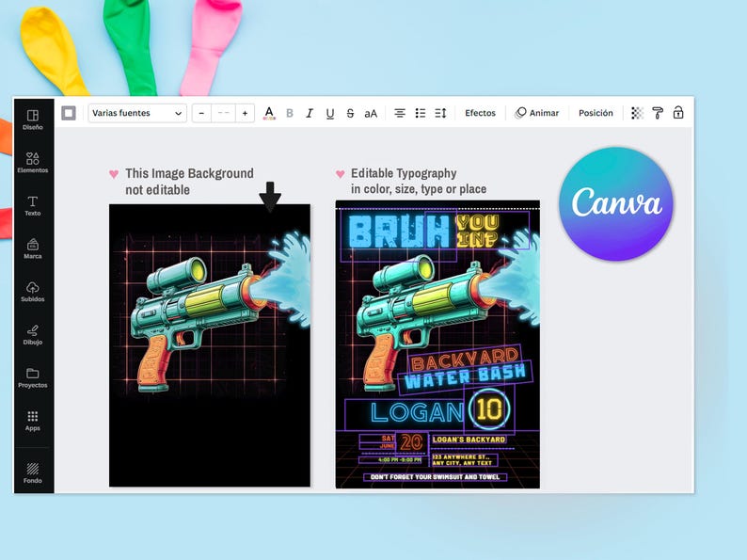
Task: Open the Posición panel
Action: coord(596,113)
